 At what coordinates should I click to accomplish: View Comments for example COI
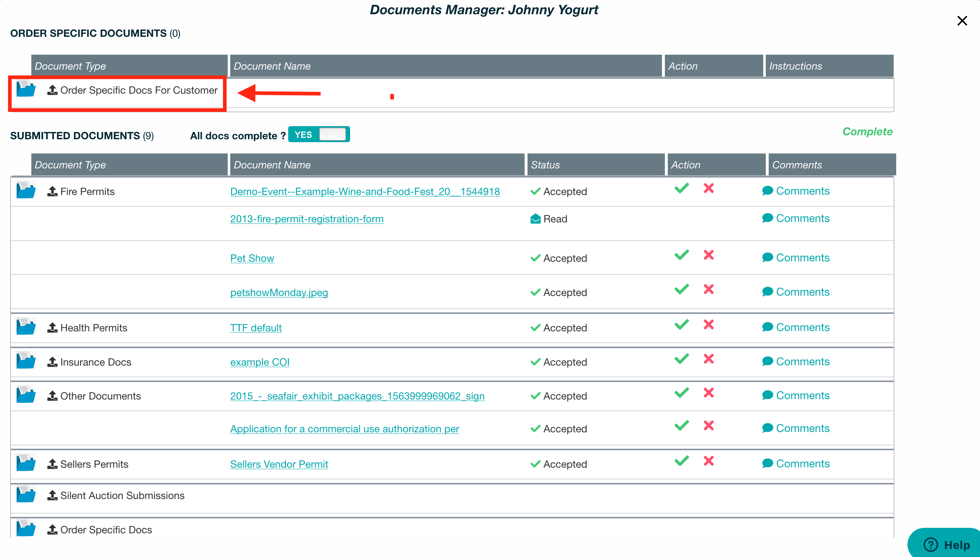pos(796,362)
